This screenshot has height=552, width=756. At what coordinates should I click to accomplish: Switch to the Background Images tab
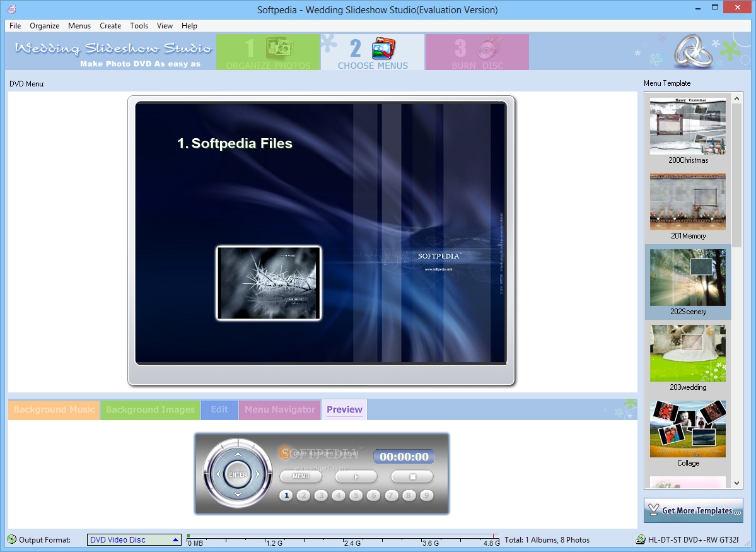click(x=150, y=409)
